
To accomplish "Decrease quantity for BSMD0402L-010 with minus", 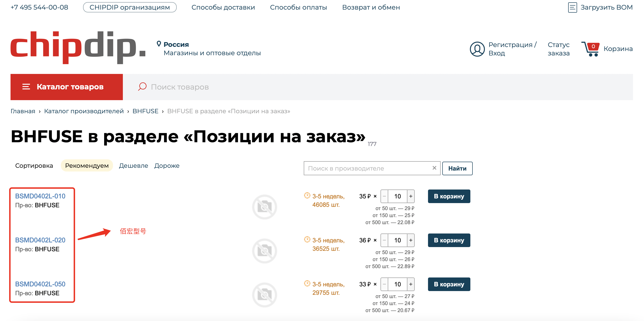I will 384,196.
